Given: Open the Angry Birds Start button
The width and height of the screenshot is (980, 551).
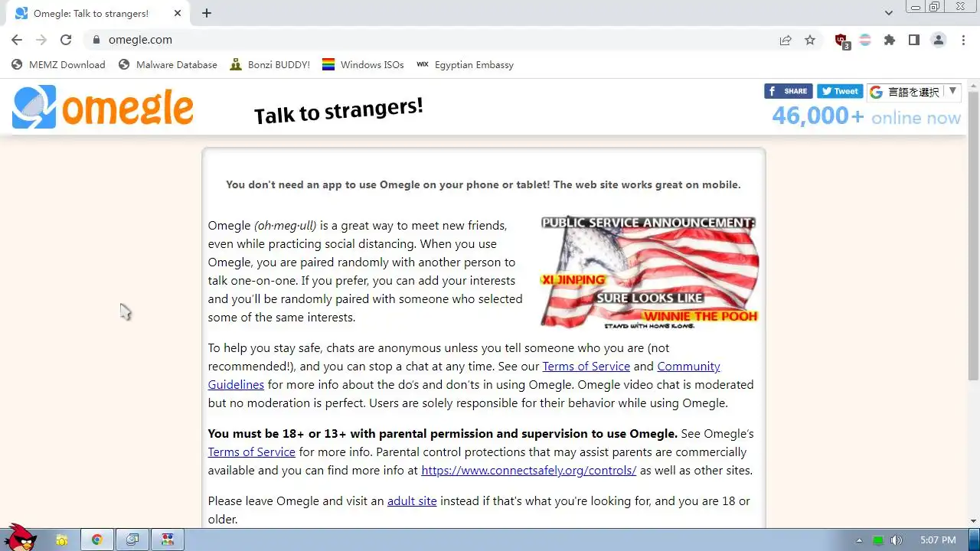Looking at the screenshot, I should (x=21, y=538).
